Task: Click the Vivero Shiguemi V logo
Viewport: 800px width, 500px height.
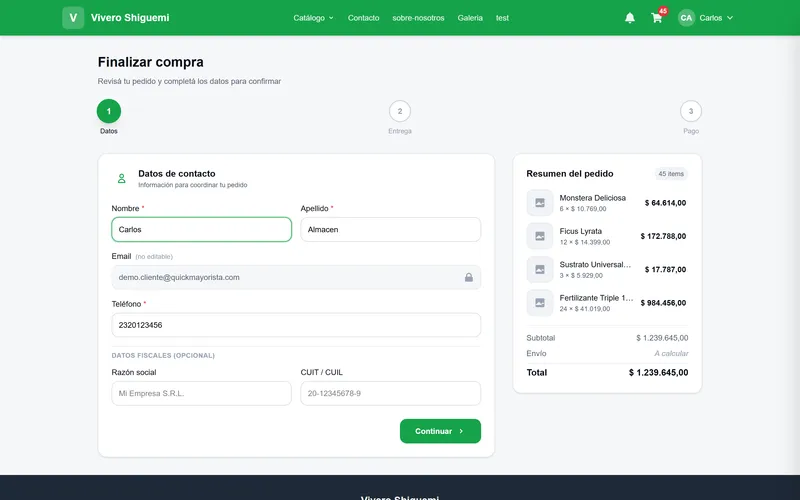Action: 73,18
